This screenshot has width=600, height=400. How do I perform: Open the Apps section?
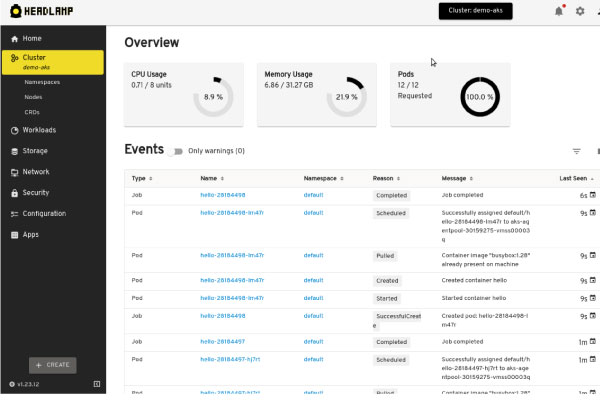pos(53,235)
